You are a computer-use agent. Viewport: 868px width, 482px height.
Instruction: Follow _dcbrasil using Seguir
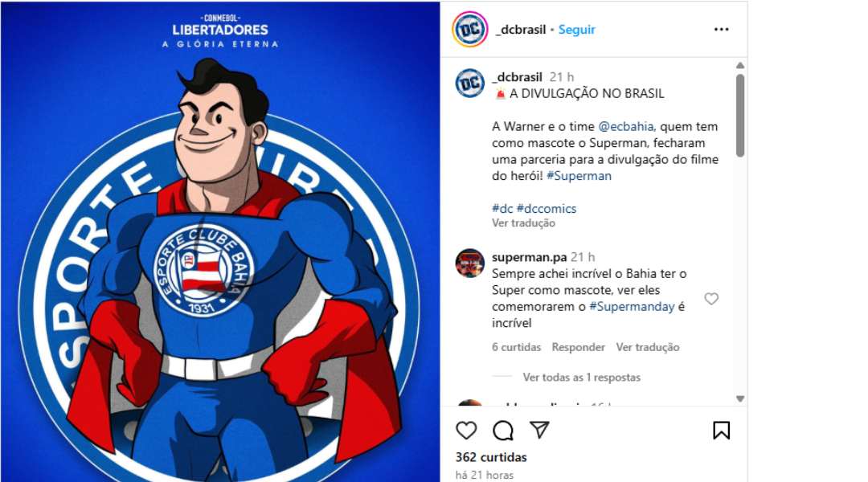tap(576, 30)
